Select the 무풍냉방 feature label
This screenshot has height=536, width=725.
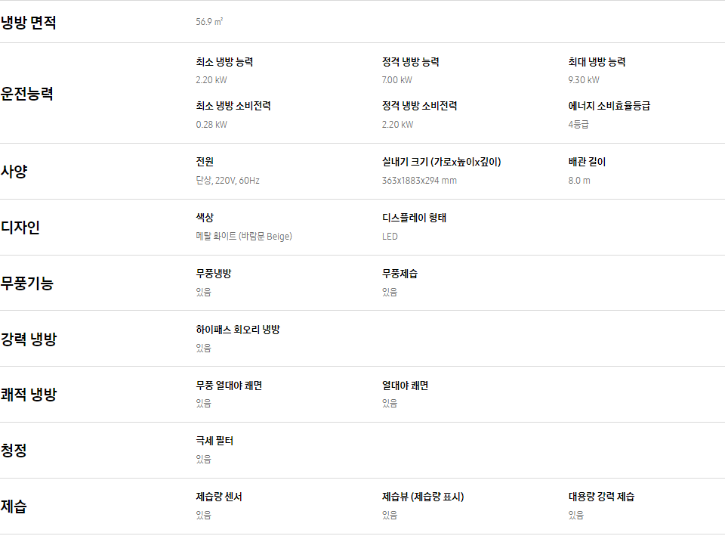click(213, 273)
